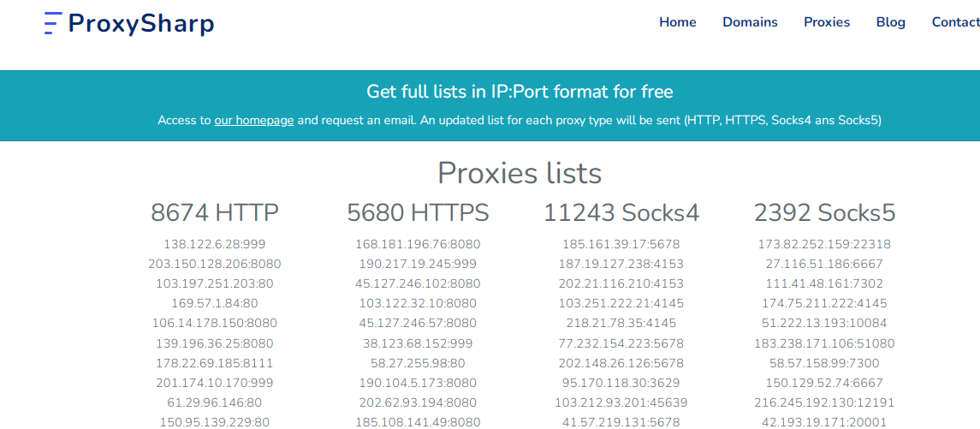Click HTTPS proxy 185.108.141.49:8080

[x=419, y=422]
